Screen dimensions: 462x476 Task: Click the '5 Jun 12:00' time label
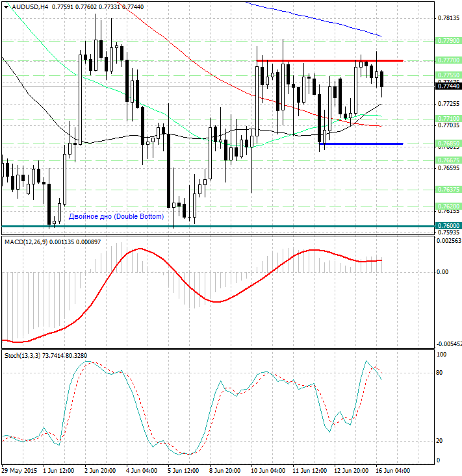183,471
